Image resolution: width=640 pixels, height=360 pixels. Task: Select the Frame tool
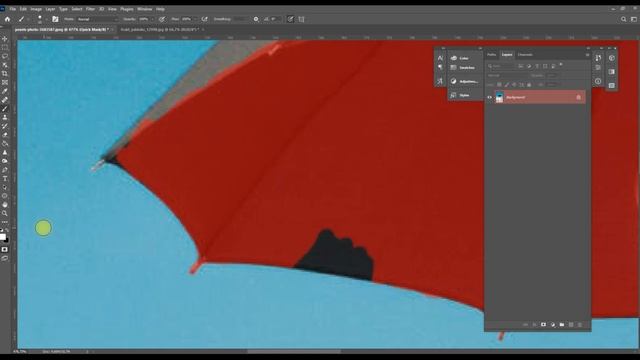click(5, 82)
